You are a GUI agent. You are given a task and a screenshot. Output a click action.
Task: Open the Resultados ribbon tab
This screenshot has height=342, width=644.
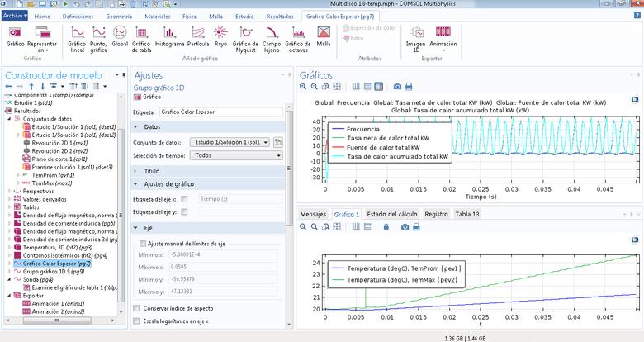279,16
